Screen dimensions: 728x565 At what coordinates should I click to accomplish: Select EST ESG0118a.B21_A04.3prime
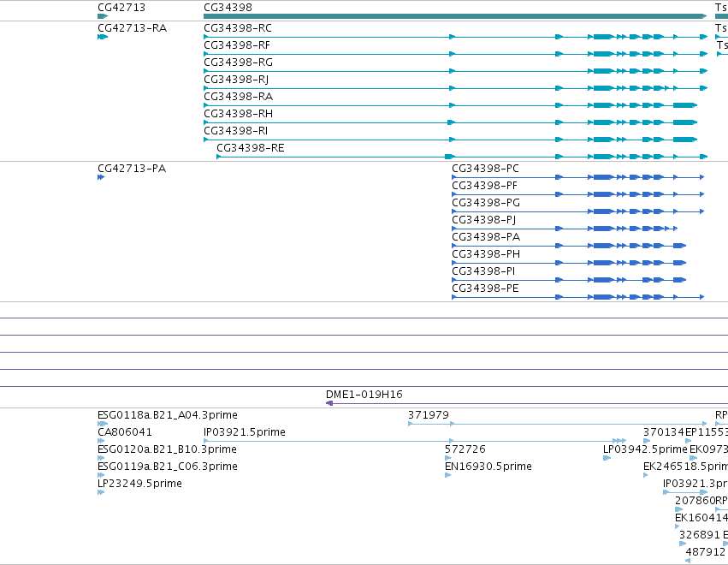click(168, 415)
